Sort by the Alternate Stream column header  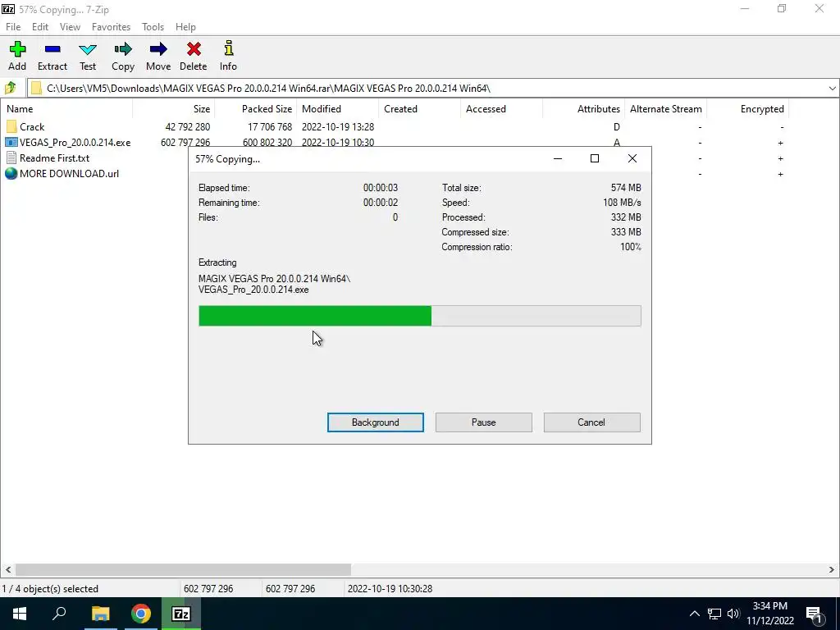point(666,109)
